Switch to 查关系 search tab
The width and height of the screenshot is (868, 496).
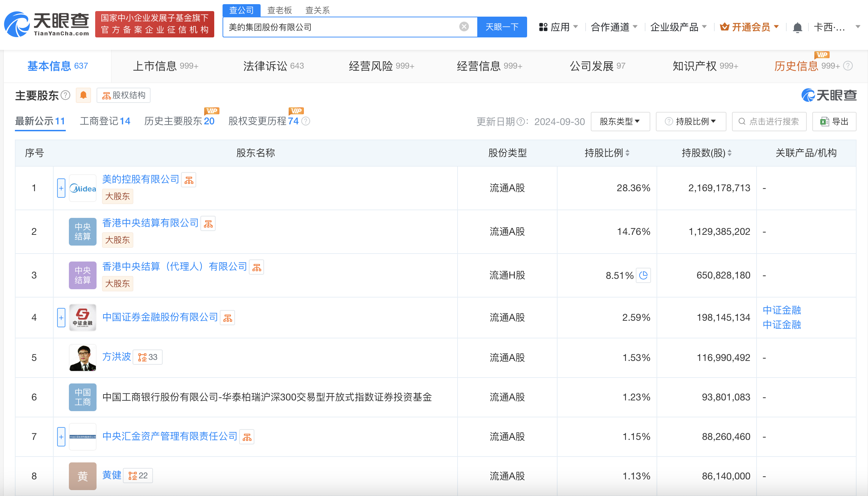(x=317, y=10)
